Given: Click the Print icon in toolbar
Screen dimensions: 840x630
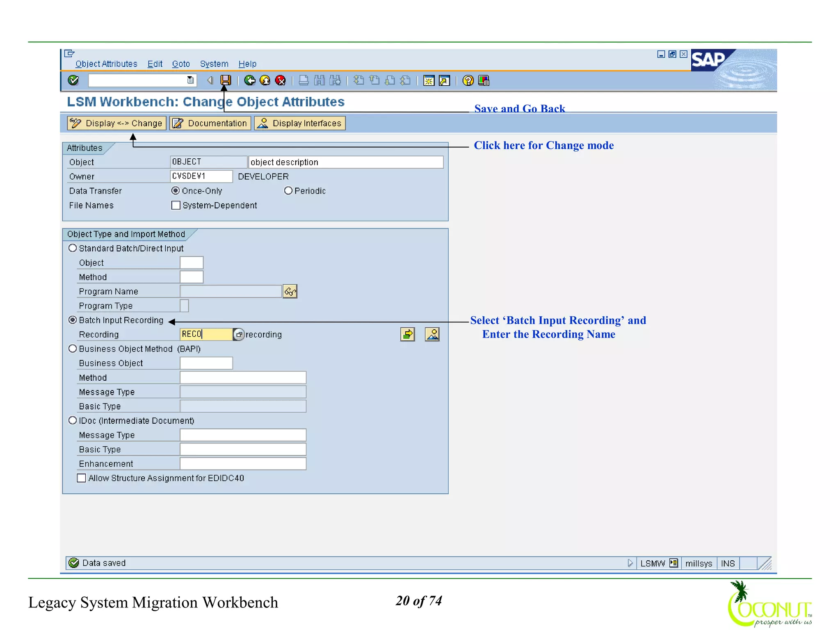Looking at the screenshot, I should point(304,80).
